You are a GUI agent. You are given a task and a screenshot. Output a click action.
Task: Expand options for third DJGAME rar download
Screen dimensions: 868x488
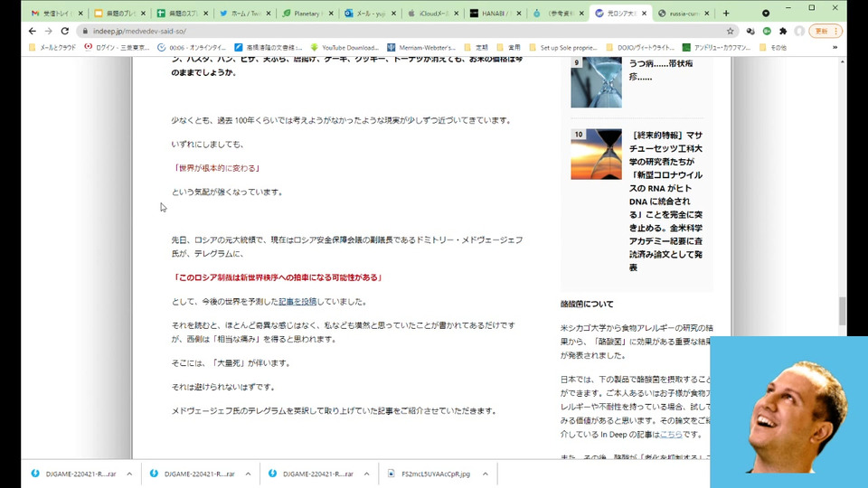point(366,474)
